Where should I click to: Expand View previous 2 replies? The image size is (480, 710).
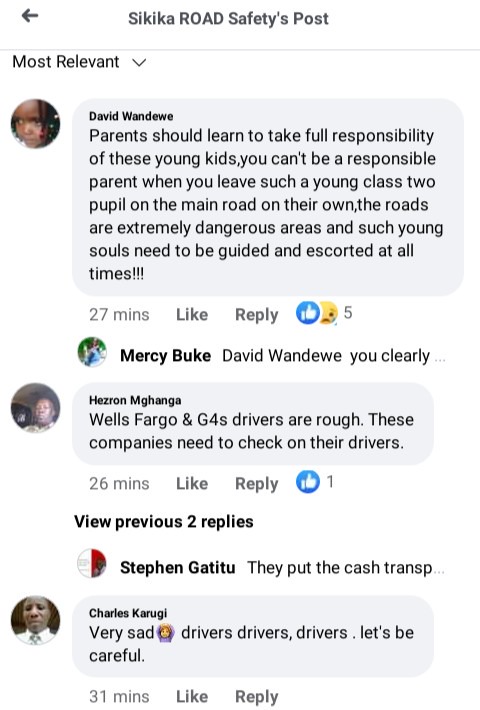163,522
